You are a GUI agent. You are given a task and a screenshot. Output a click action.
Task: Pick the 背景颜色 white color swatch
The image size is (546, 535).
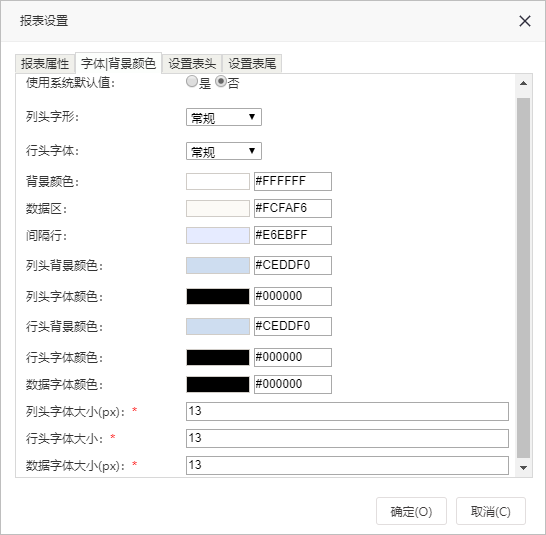[218, 181]
